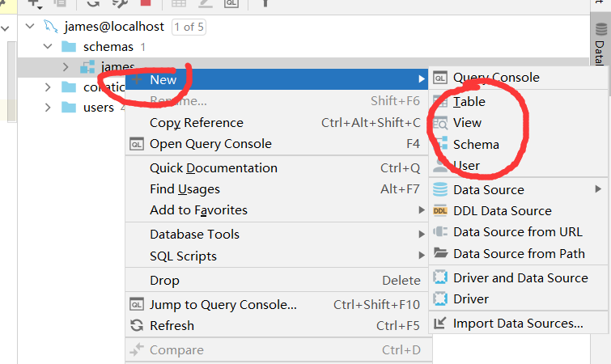Screen dimensions: 611x364
Task: Click Data Source from Path folder icon
Action: pyautogui.click(x=440, y=253)
